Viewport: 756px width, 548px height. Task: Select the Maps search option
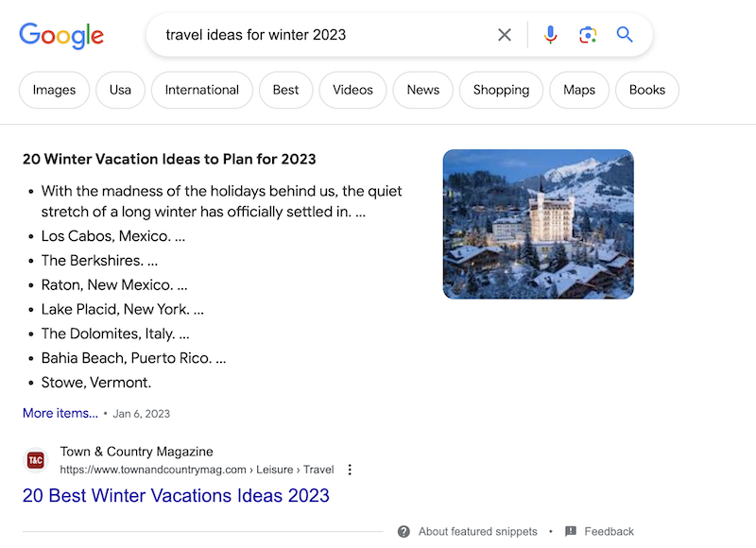coord(578,90)
